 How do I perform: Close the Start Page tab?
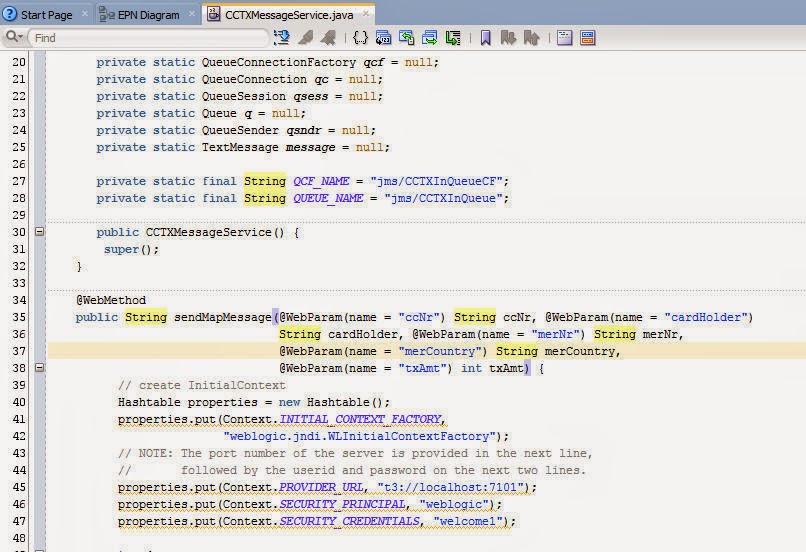coord(85,14)
